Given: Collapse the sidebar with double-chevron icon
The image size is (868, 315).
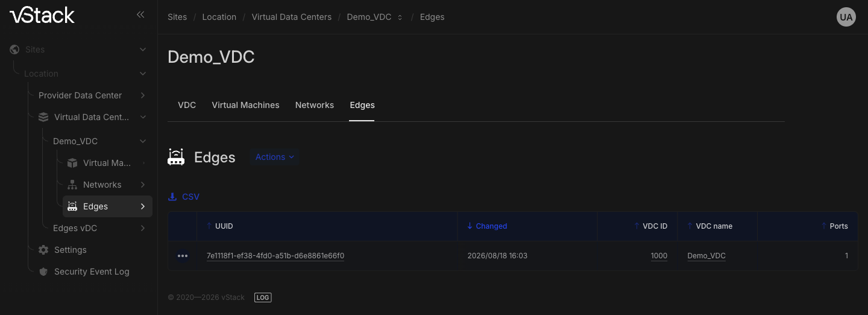Looking at the screenshot, I should coord(140,14).
